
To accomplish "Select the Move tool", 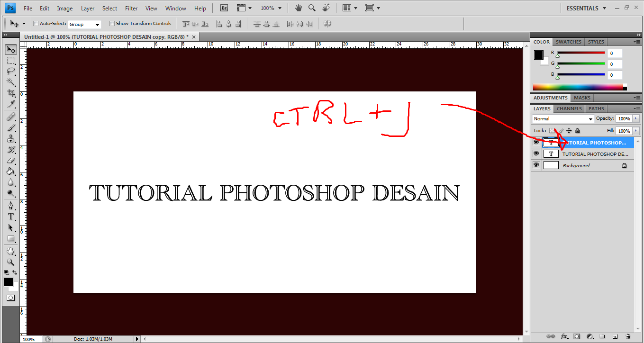I will (11, 50).
